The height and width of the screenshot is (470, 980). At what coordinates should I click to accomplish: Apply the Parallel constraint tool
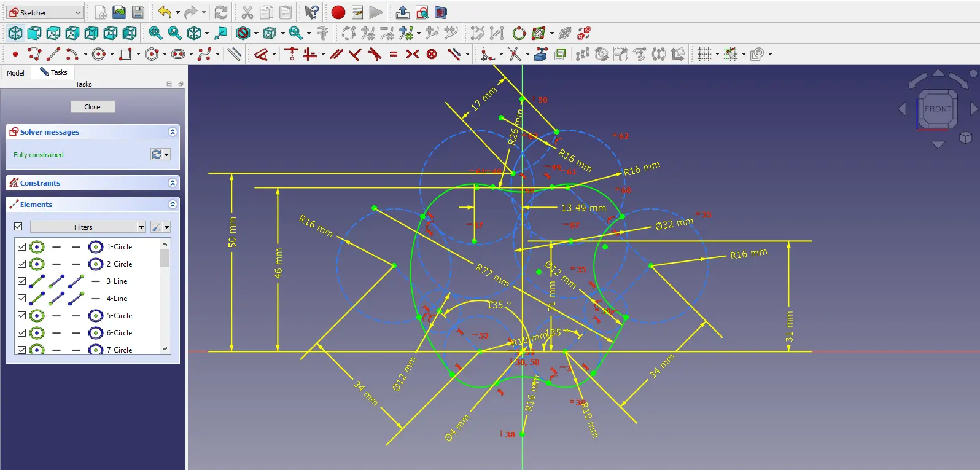click(x=336, y=55)
